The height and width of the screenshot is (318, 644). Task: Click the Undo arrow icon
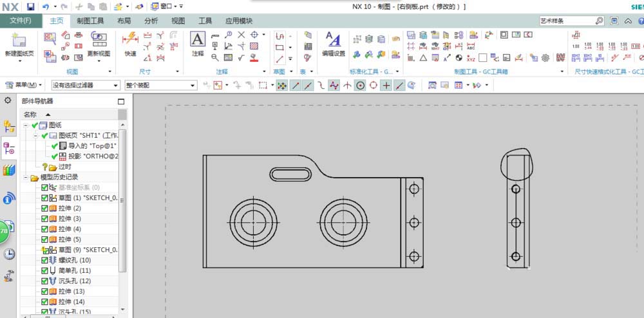coord(46,6)
